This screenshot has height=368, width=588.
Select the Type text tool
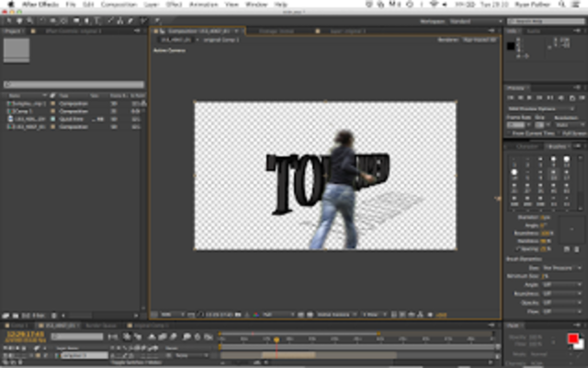coord(97,21)
